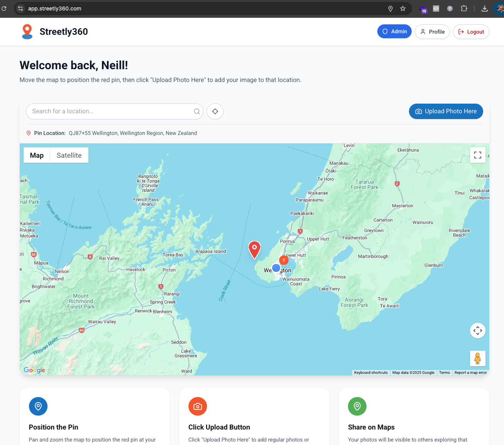Click the search magnifier icon in search bar

click(197, 111)
